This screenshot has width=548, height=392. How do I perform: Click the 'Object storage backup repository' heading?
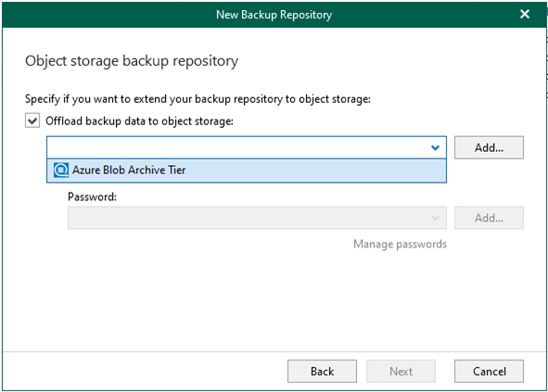pos(132,61)
